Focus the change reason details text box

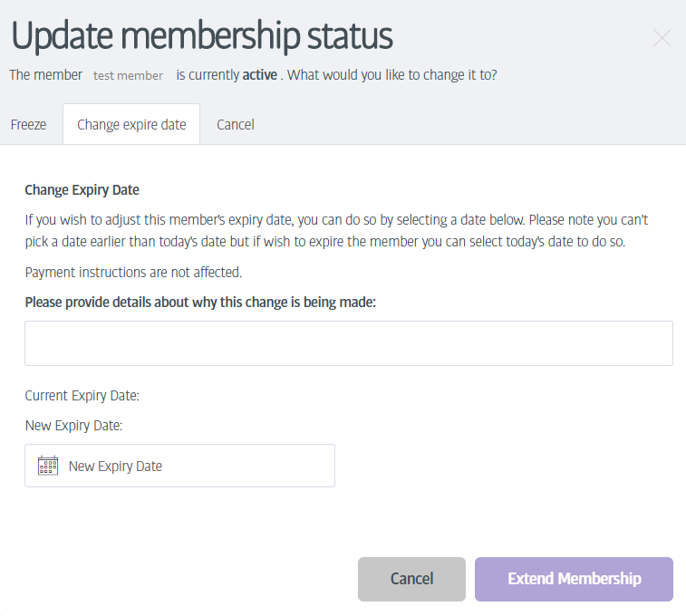pyautogui.click(x=348, y=343)
